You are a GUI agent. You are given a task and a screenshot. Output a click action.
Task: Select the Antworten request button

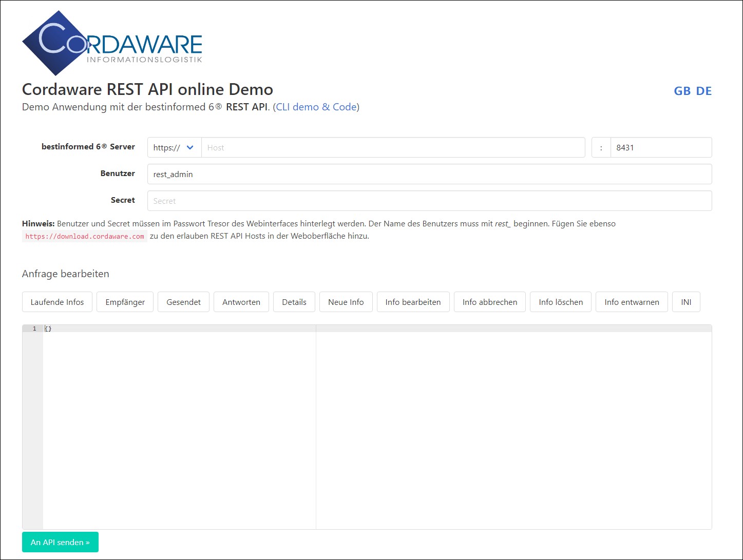pyautogui.click(x=241, y=302)
